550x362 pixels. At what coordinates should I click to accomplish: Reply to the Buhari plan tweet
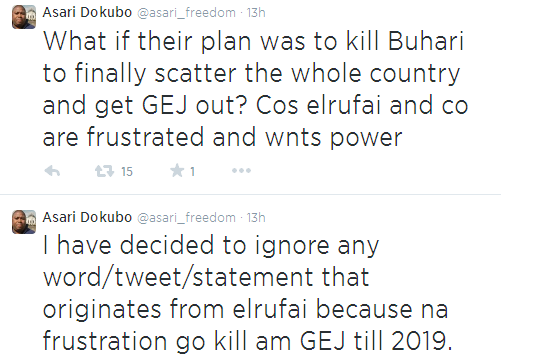point(52,171)
